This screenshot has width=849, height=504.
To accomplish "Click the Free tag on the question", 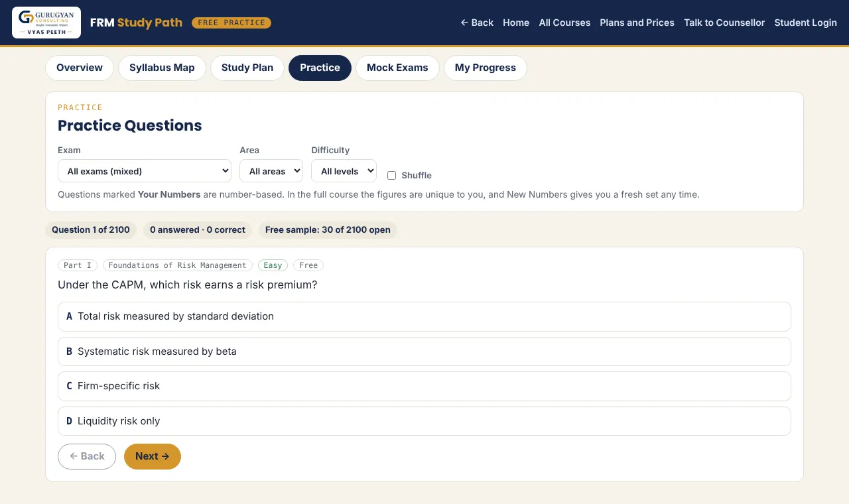I will coord(308,265).
